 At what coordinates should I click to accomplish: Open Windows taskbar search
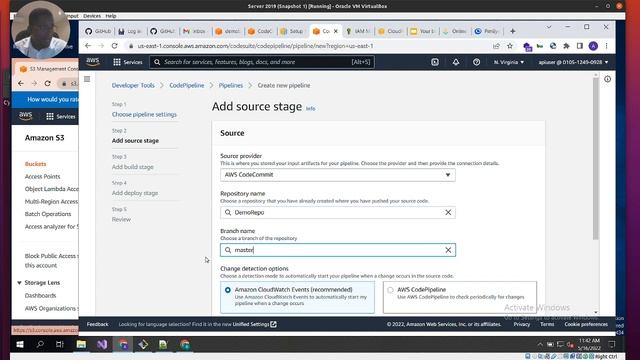click(40, 344)
